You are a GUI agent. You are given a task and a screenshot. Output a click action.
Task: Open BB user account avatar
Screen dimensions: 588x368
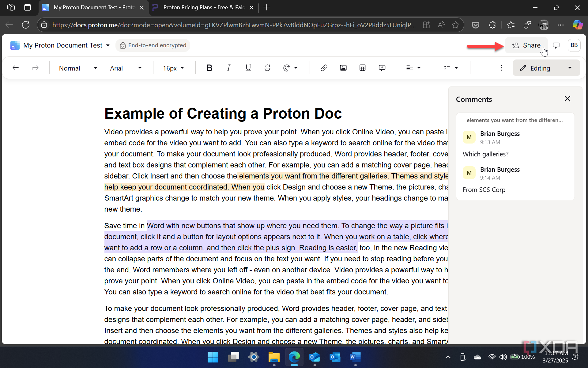(574, 45)
